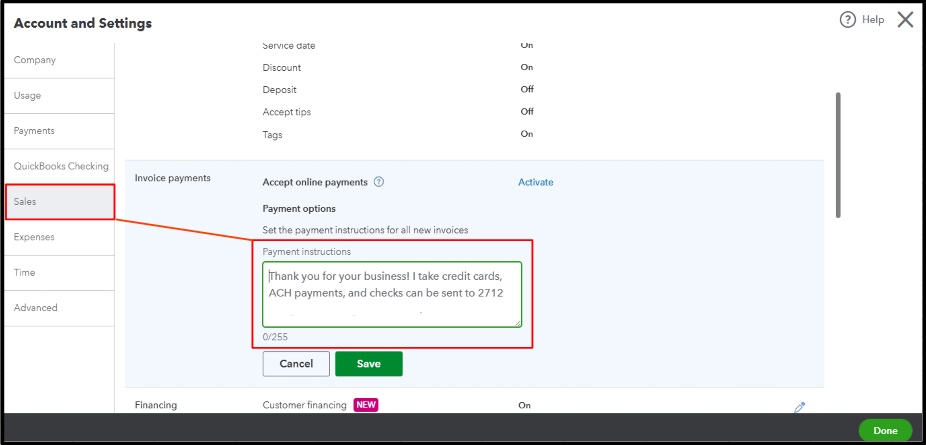
Task: Save the payment instructions
Action: coord(369,364)
